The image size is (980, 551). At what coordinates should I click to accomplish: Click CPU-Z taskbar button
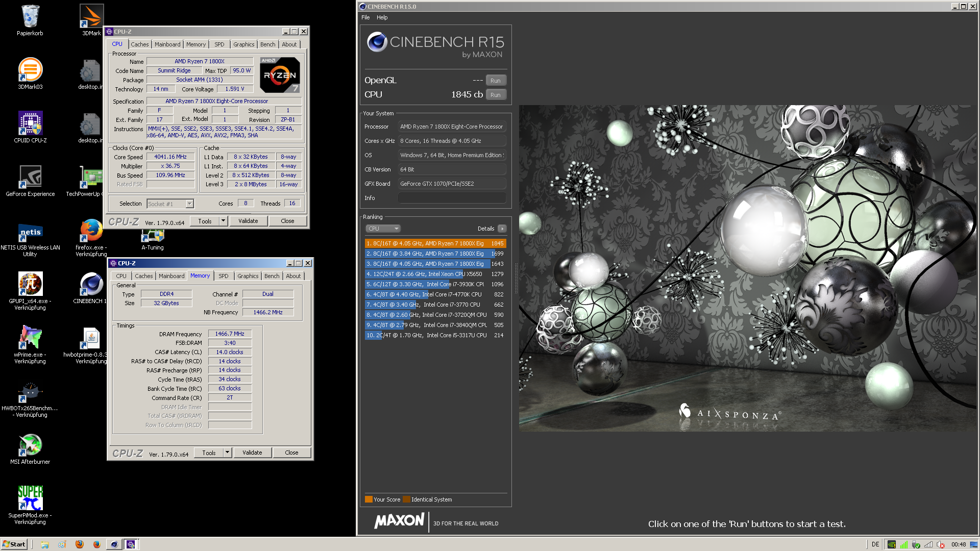coord(131,544)
